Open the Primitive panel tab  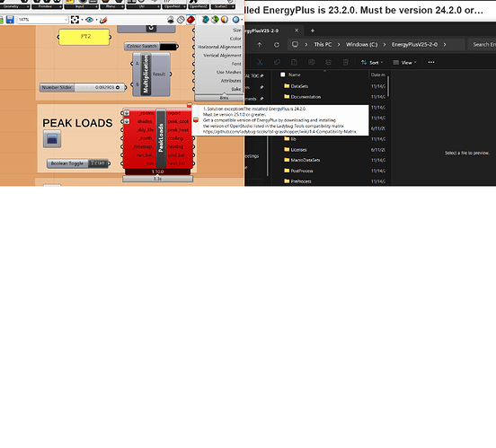pos(47,6)
